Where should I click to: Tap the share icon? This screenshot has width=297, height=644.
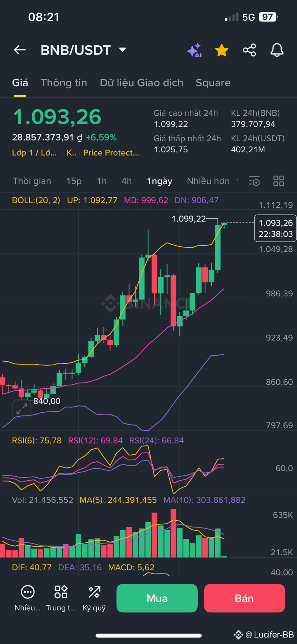249,50
